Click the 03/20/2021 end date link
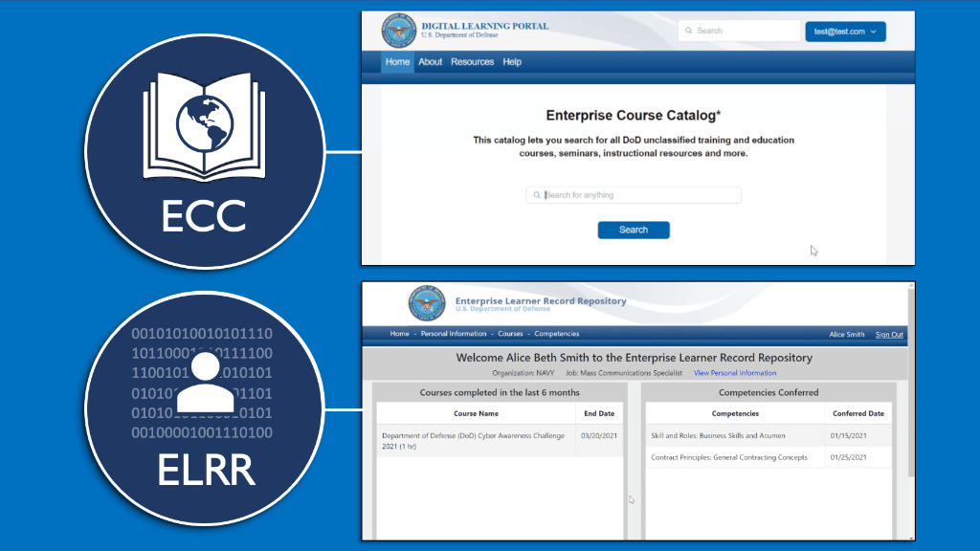Image resolution: width=980 pixels, height=551 pixels. [x=597, y=435]
